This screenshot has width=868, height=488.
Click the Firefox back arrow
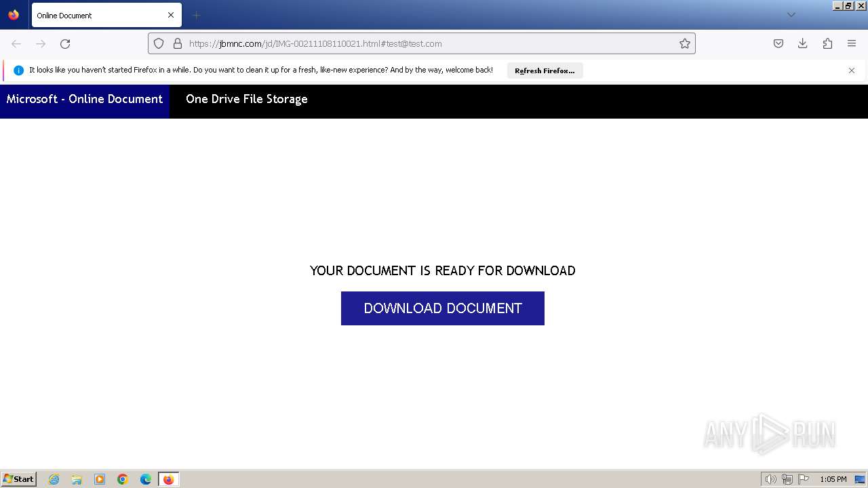pos(16,43)
